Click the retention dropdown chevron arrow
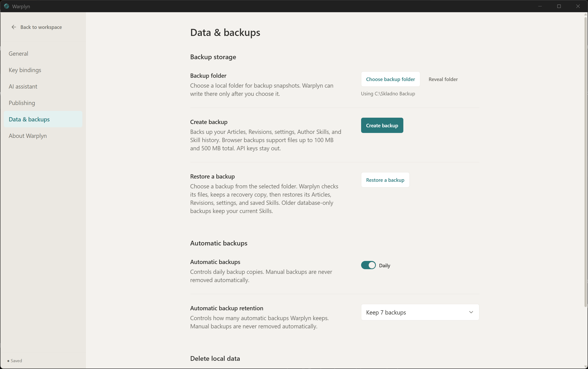This screenshot has width=588, height=369. tap(471, 312)
